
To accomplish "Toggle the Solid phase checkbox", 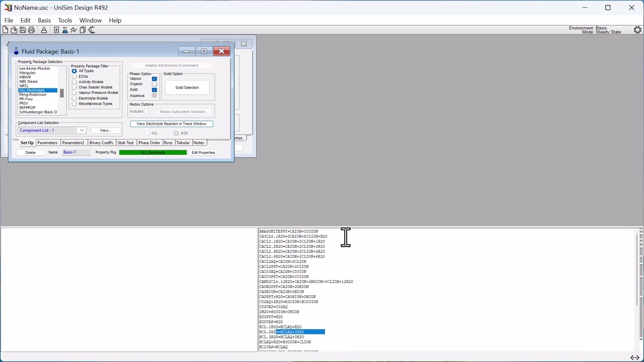I will click(x=154, y=90).
